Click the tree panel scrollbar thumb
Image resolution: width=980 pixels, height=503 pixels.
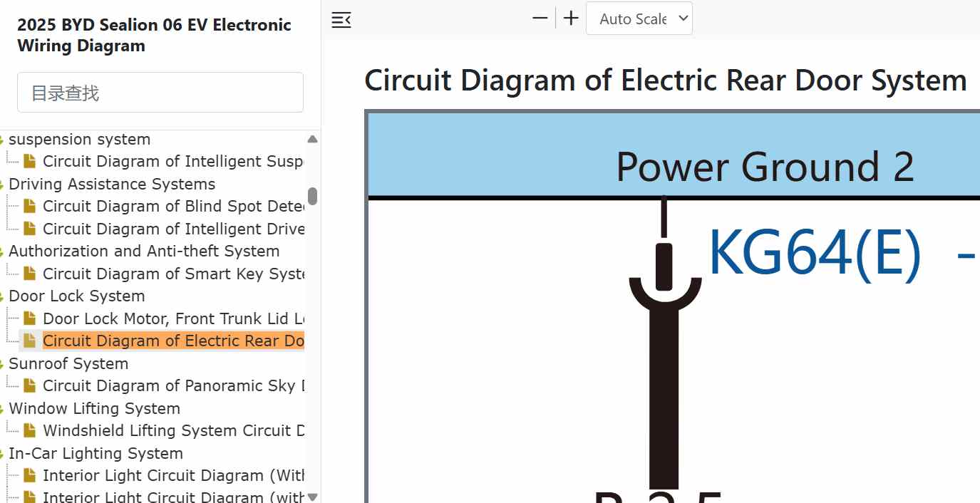pos(312,196)
